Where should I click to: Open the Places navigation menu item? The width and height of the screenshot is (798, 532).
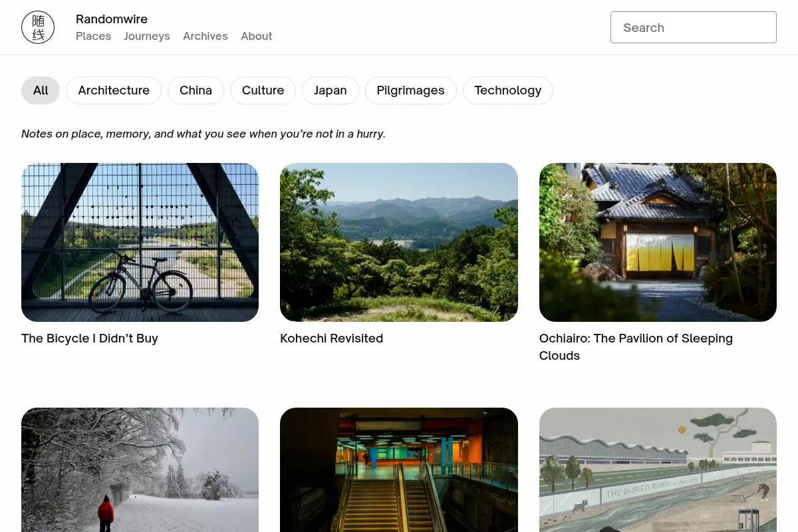93,36
